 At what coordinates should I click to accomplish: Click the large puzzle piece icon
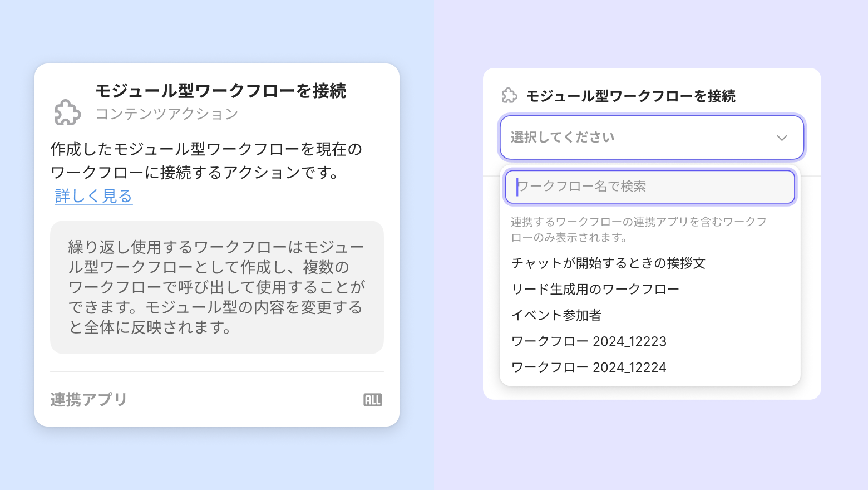click(68, 112)
